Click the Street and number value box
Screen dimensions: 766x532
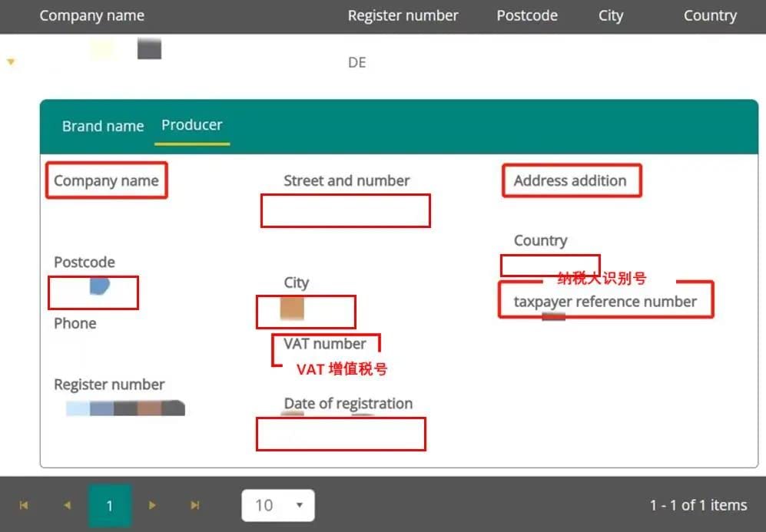[345, 211]
